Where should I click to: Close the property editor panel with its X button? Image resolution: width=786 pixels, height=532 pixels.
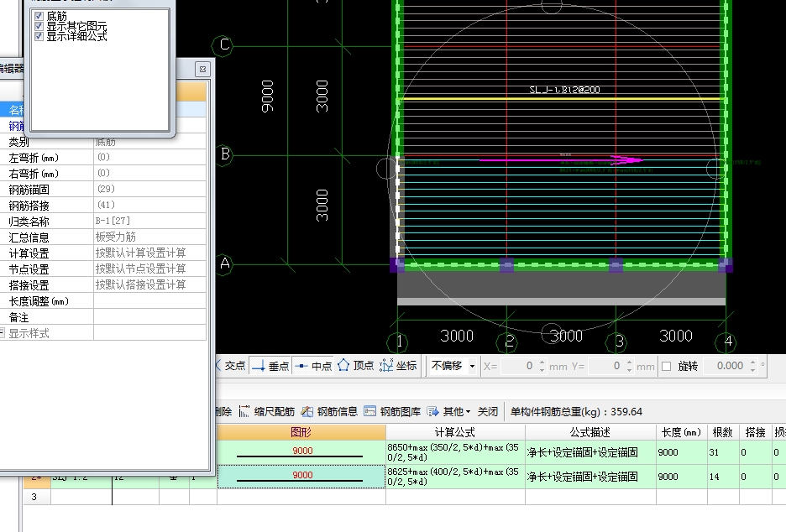pyautogui.click(x=202, y=69)
